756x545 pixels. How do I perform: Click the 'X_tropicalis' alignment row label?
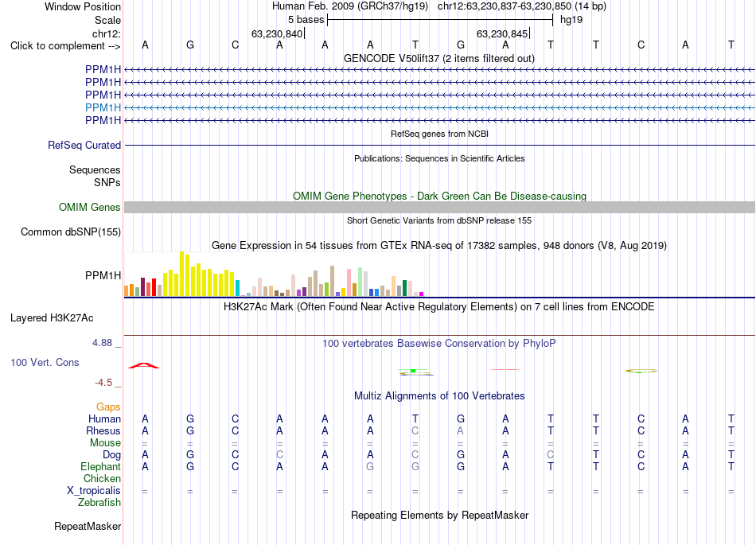[x=94, y=491]
